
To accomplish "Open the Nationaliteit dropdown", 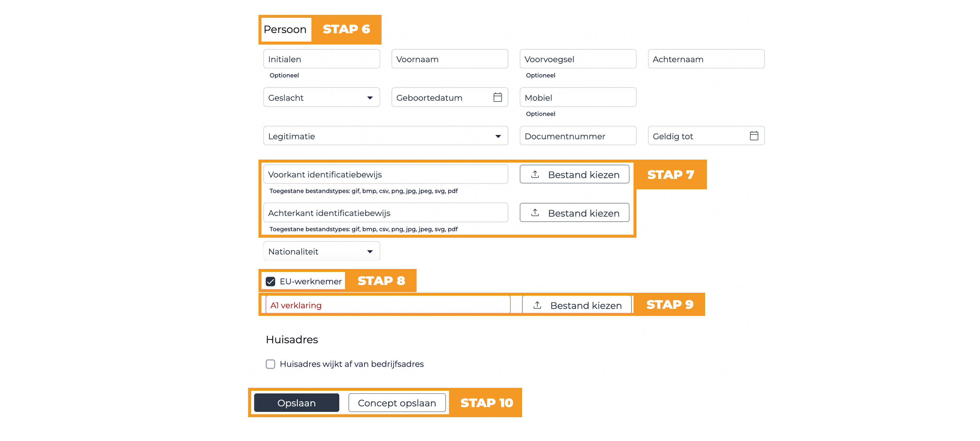I will [322, 251].
